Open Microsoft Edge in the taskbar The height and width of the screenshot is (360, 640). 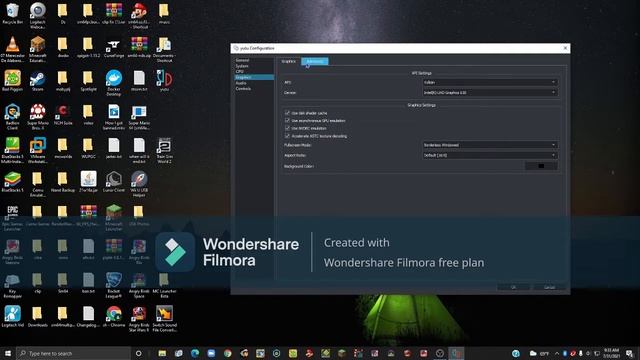point(195,353)
